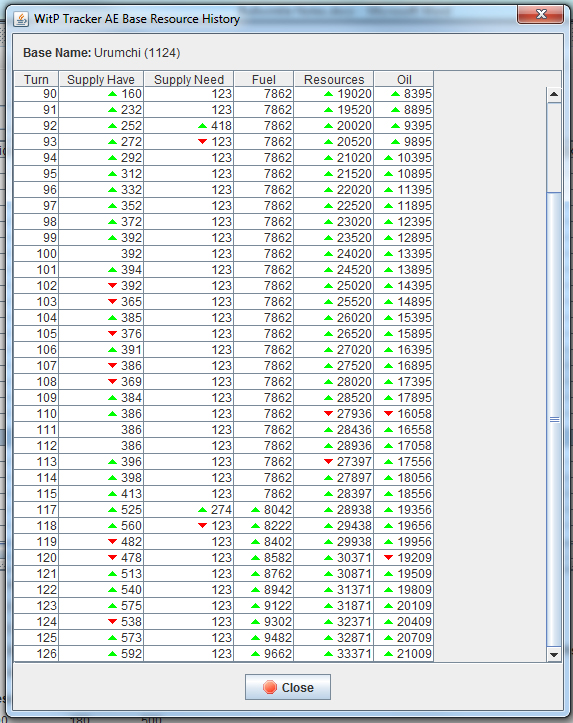The height and width of the screenshot is (723, 573).
Task: Select the row for turn 110
Action: (x=223, y=414)
